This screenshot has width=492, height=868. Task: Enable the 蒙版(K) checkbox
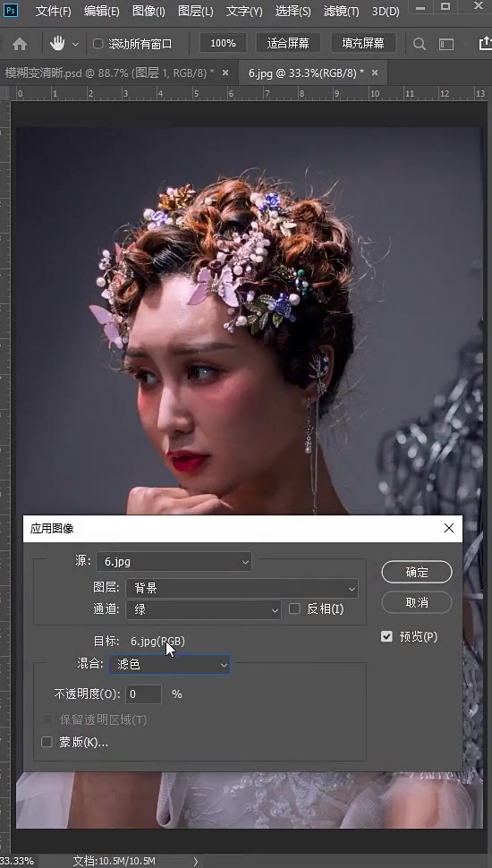(x=47, y=742)
